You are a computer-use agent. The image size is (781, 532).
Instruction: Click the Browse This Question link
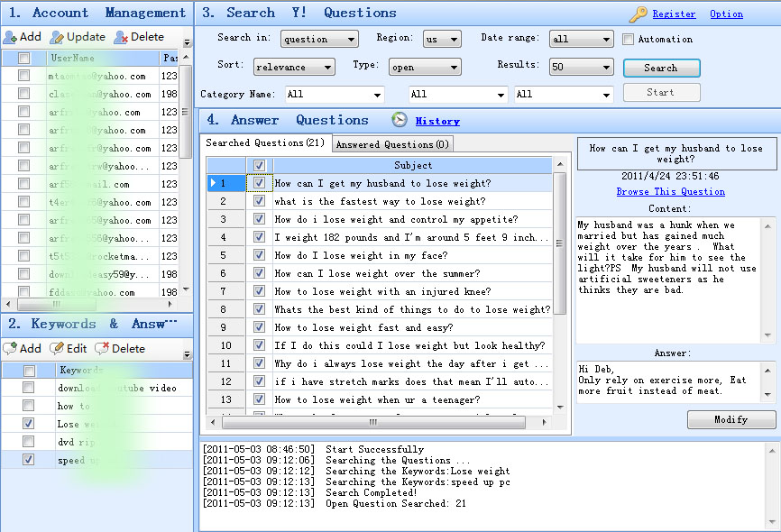click(x=670, y=191)
